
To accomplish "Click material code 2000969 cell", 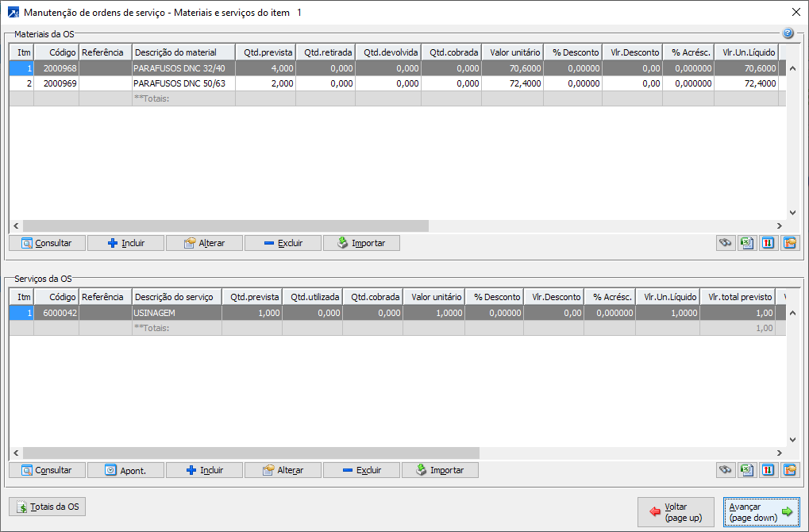I will (x=56, y=83).
